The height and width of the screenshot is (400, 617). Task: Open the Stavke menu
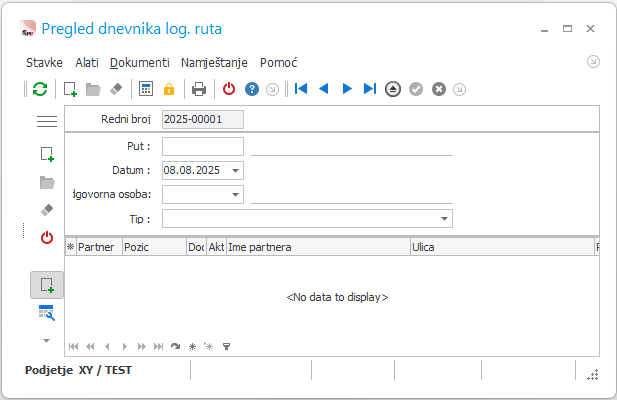[44, 63]
